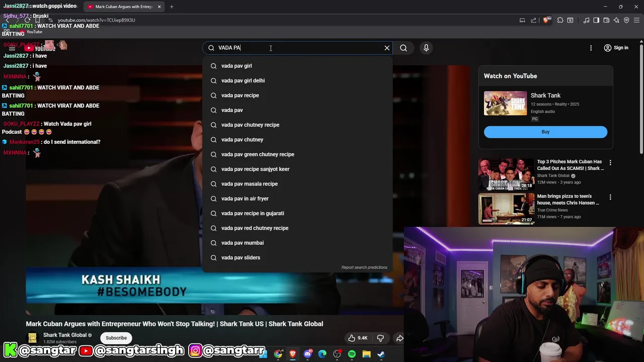Viewport: 644px width, 362px height.
Task: Open Steam from the taskbar
Action: 381,354
